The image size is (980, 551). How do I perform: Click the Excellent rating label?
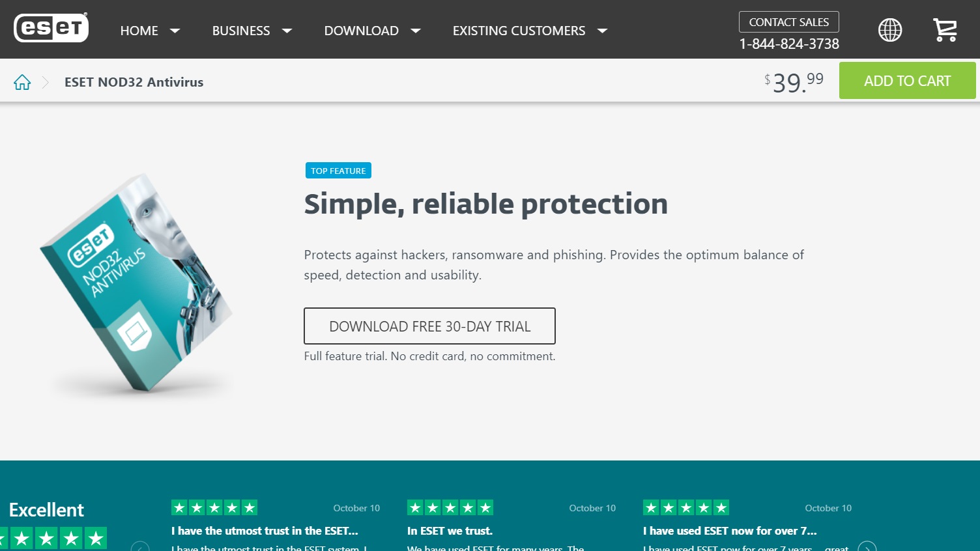click(46, 509)
